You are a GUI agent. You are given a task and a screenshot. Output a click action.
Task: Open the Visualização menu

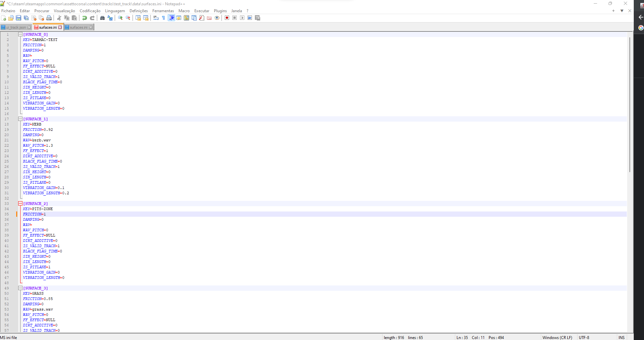tap(64, 11)
